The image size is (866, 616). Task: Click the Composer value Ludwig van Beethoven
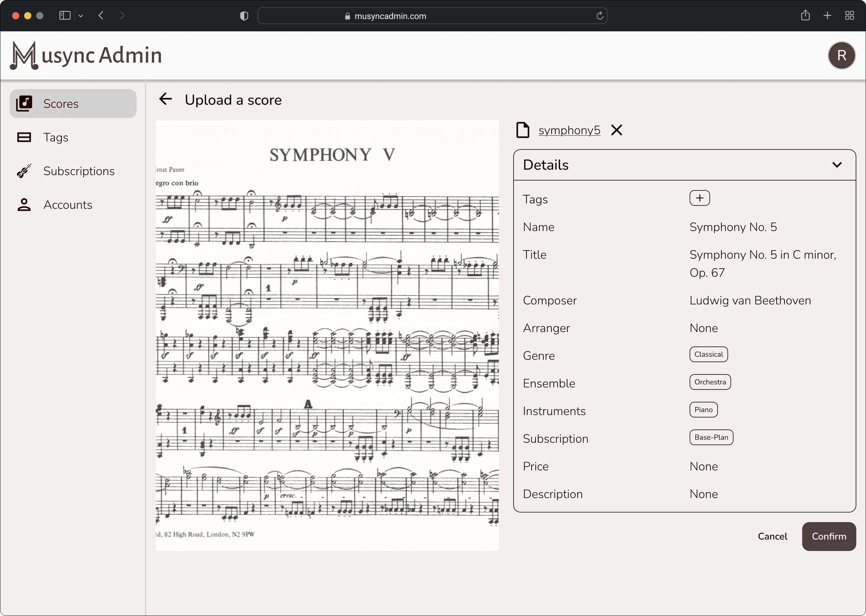(750, 300)
